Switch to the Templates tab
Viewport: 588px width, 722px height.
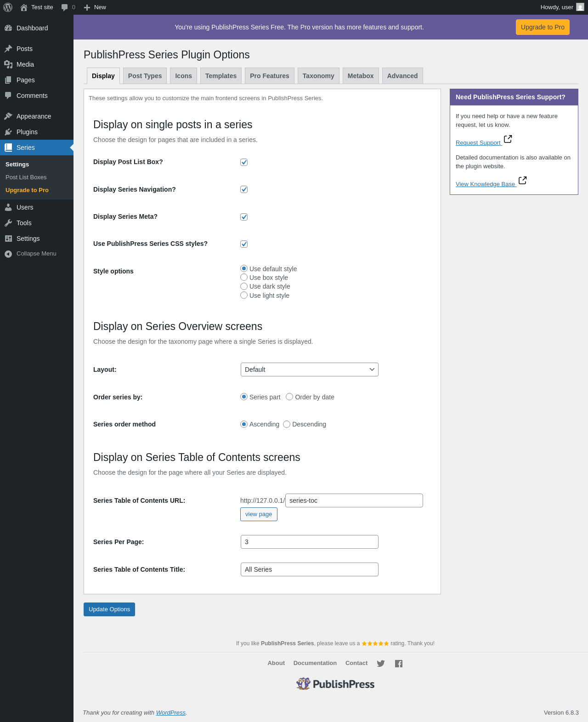click(221, 76)
